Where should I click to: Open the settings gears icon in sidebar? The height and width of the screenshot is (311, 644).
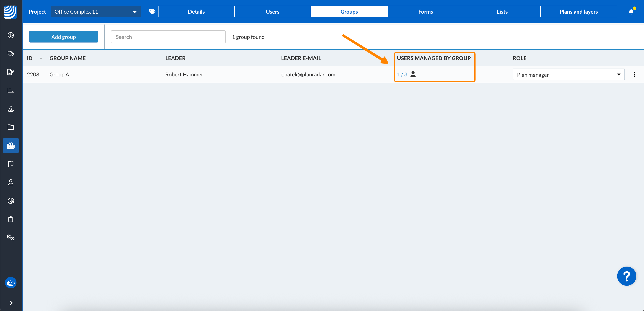pos(11,237)
